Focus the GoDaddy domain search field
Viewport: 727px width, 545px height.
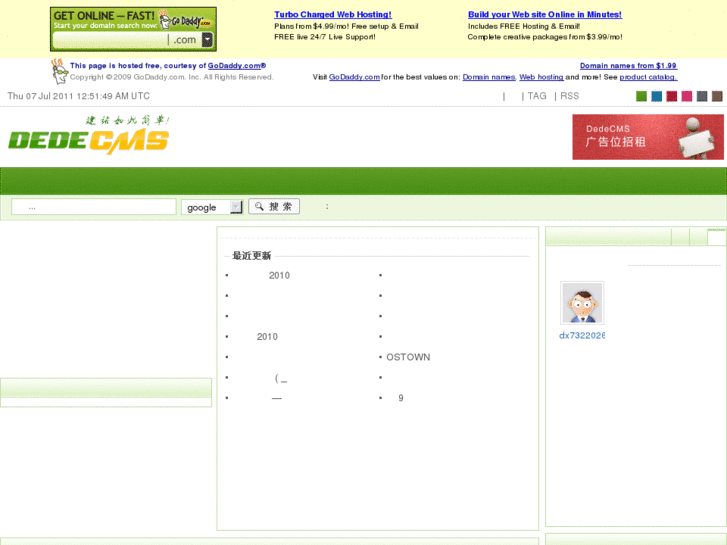[x=110, y=40]
